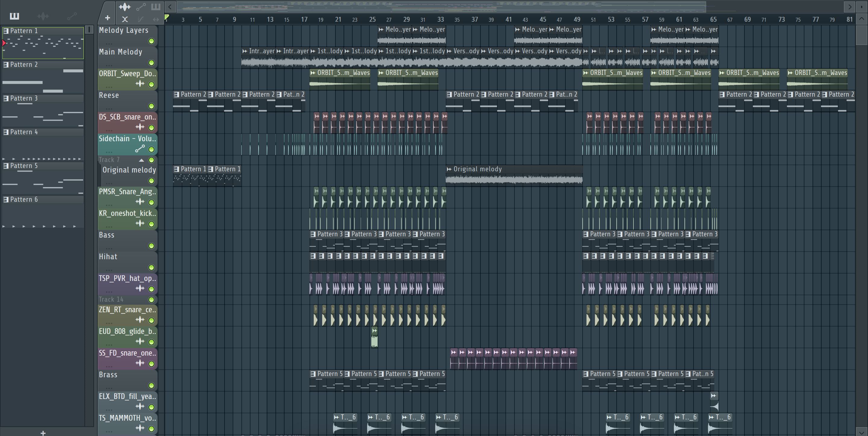Select the audio waveform clip filter icon
Screen dimensions: 868x436
tap(125, 6)
